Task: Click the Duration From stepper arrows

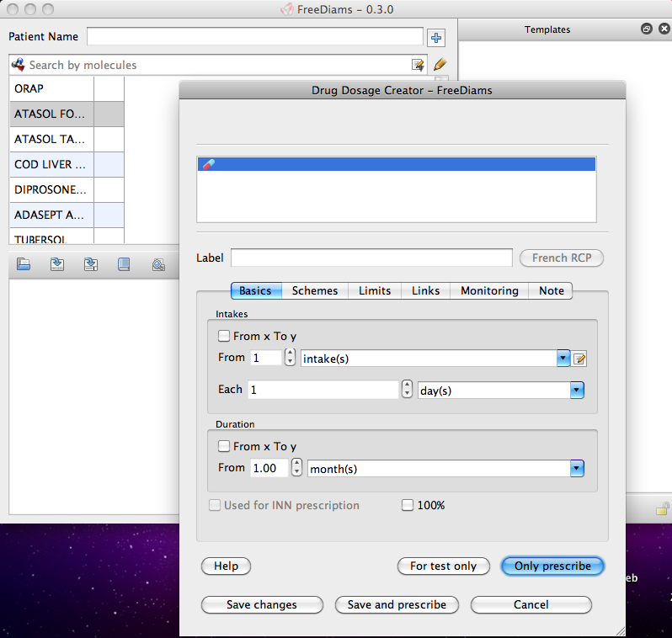Action: click(296, 467)
